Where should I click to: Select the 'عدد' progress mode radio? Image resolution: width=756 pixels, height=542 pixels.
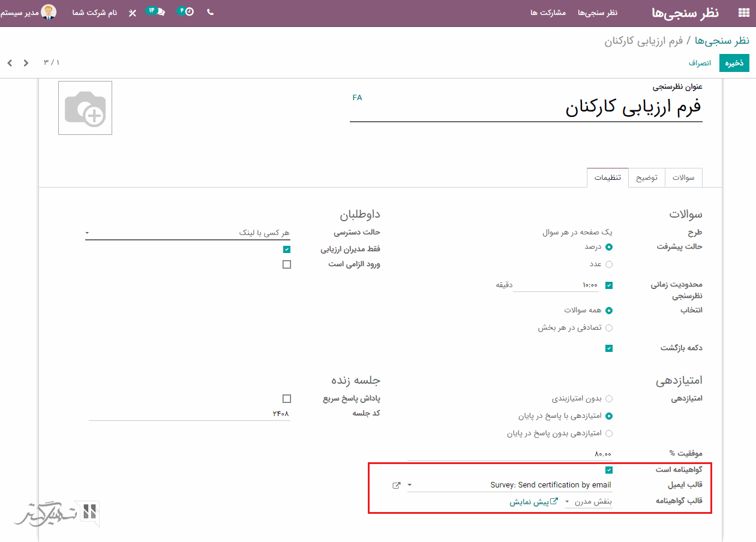[x=609, y=264]
